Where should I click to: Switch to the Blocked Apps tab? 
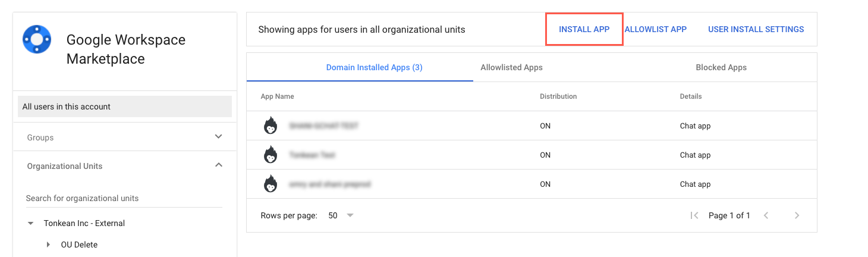[721, 67]
